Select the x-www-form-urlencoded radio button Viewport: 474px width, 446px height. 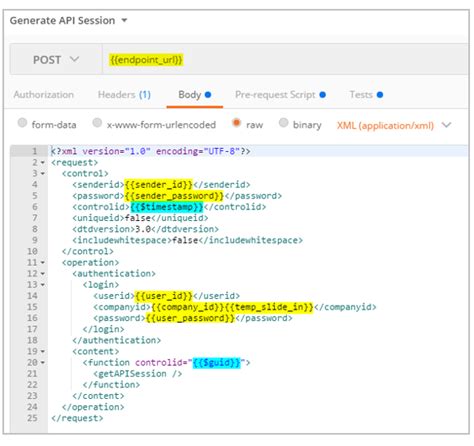click(x=97, y=123)
